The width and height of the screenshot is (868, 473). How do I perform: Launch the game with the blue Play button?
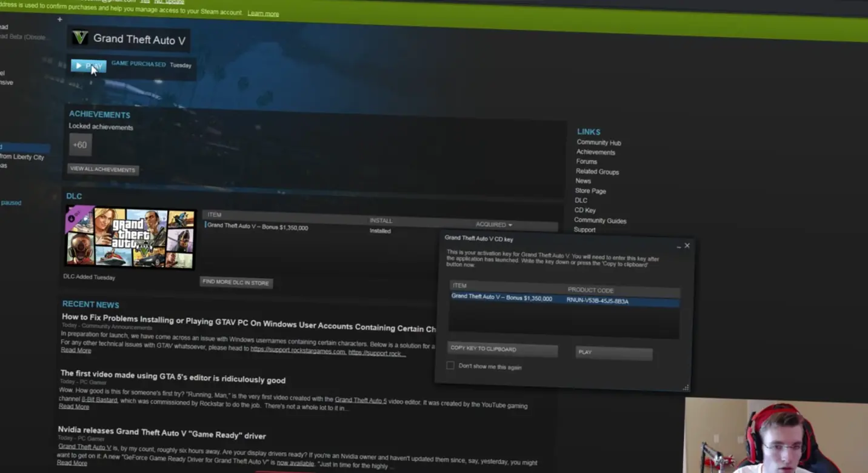point(88,65)
